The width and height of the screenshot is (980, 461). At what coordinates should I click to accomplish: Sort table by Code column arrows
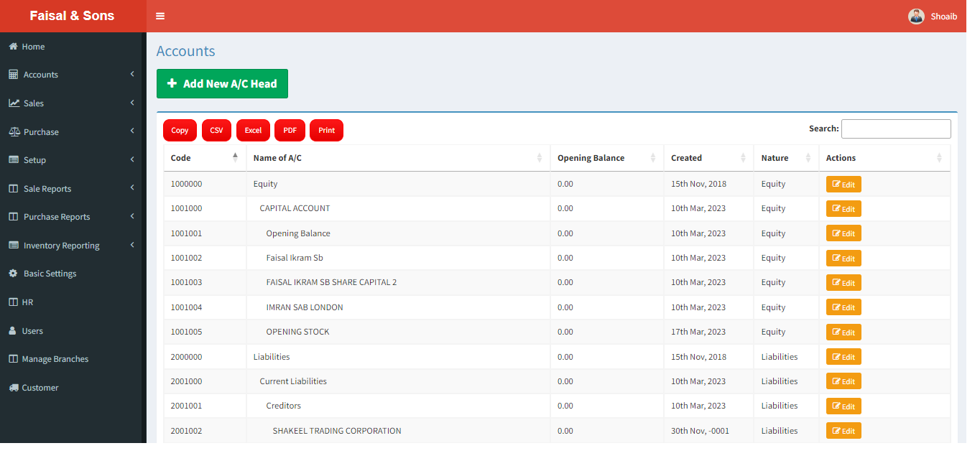point(235,157)
